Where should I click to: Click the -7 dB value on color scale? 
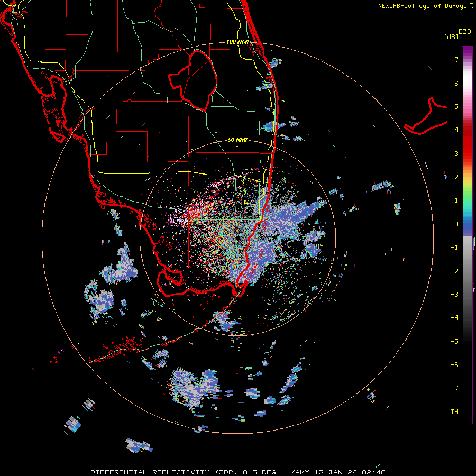[x=454, y=388]
